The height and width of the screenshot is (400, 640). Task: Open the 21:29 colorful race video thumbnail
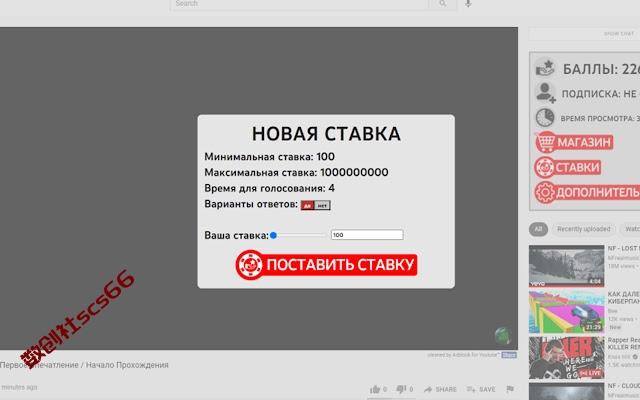tap(567, 312)
